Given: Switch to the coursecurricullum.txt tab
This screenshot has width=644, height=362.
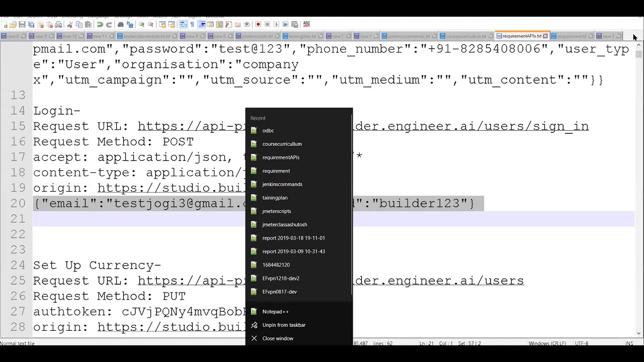Looking at the screenshot, I should pyautogui.click(x=467, y=36).
